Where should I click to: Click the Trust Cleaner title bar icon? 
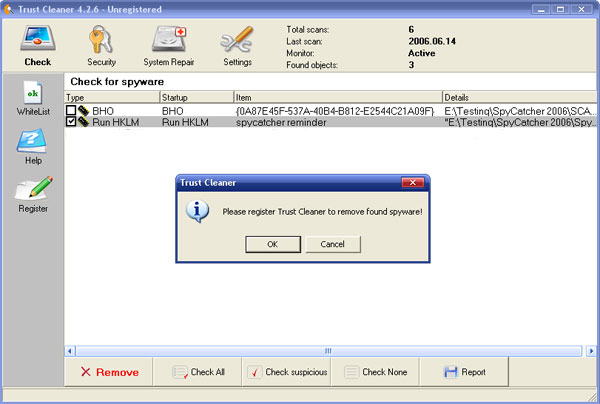[x=8, y=9]
